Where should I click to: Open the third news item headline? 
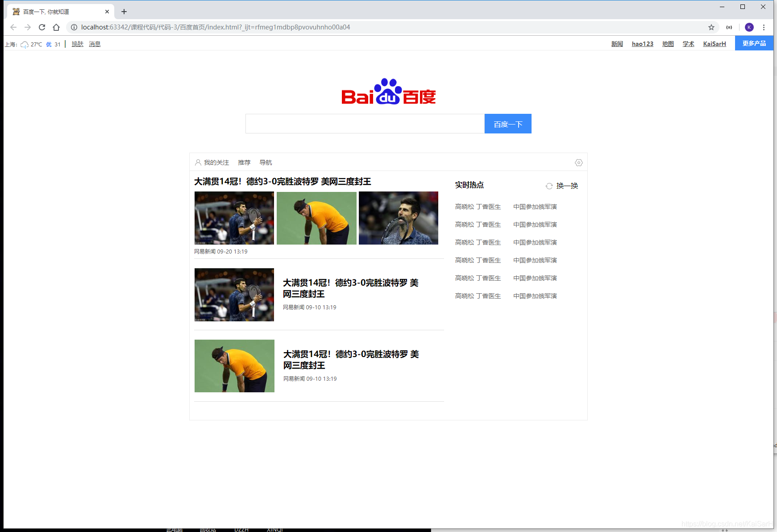point(351,360)
